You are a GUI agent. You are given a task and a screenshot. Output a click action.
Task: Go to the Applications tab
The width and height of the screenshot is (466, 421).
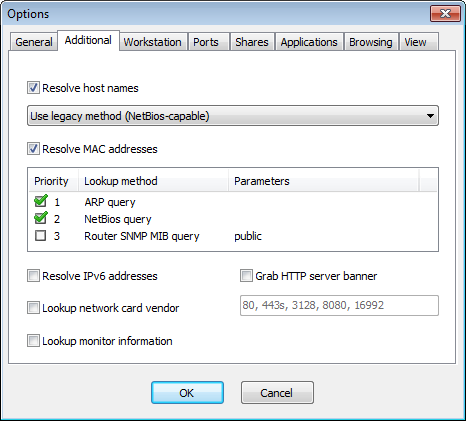309,42
